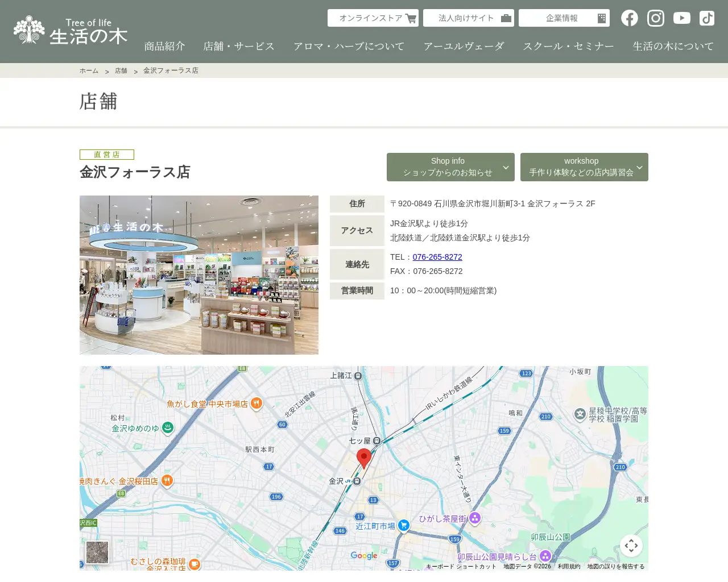Image resolution: width=728 pixels, height=582 pixels.
Task: Open map camera controls button
Action: coord(631,546)
